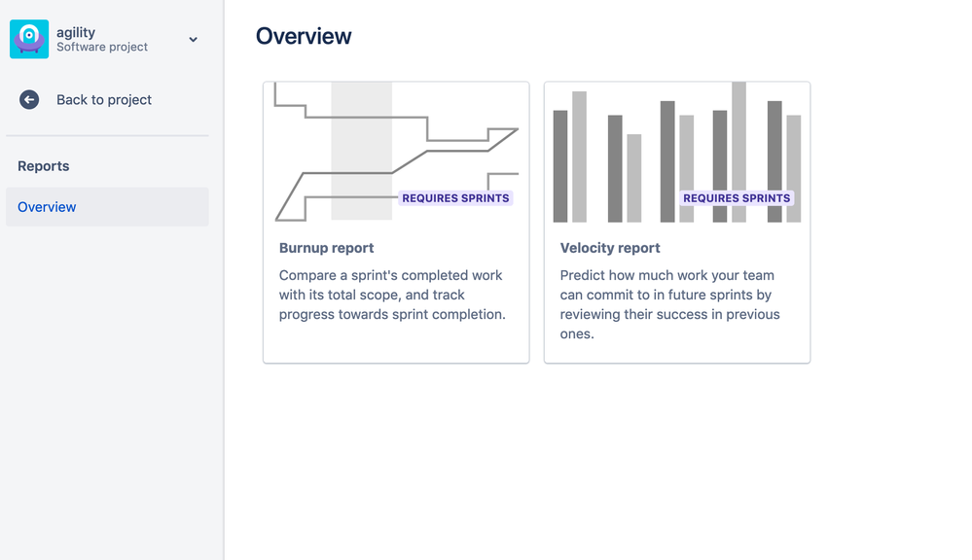Click Requires Sprints badge on Burnup card
Viewport: 972px width, 560px height.
click(455, 198)
